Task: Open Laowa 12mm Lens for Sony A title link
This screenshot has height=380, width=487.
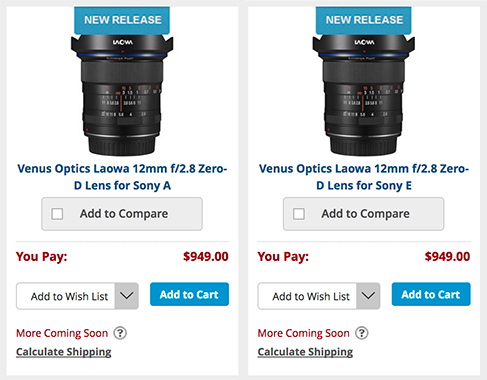Action: [x=122, y=177]
